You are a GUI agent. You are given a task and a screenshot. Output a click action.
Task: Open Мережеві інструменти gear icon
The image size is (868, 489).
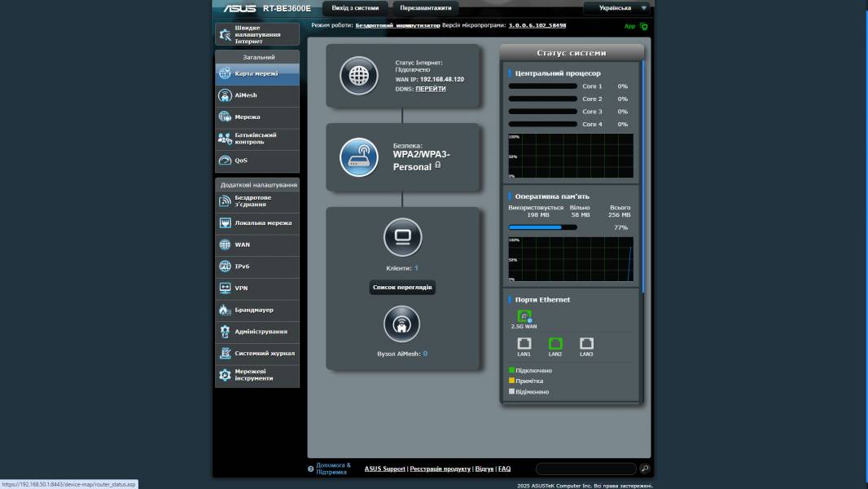225,375
